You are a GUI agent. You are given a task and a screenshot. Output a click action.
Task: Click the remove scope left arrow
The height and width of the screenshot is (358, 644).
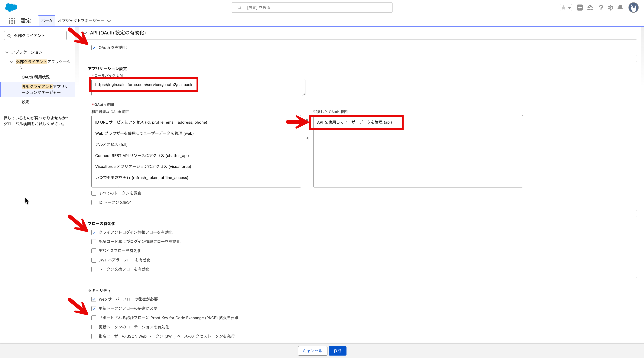point(307,138)
